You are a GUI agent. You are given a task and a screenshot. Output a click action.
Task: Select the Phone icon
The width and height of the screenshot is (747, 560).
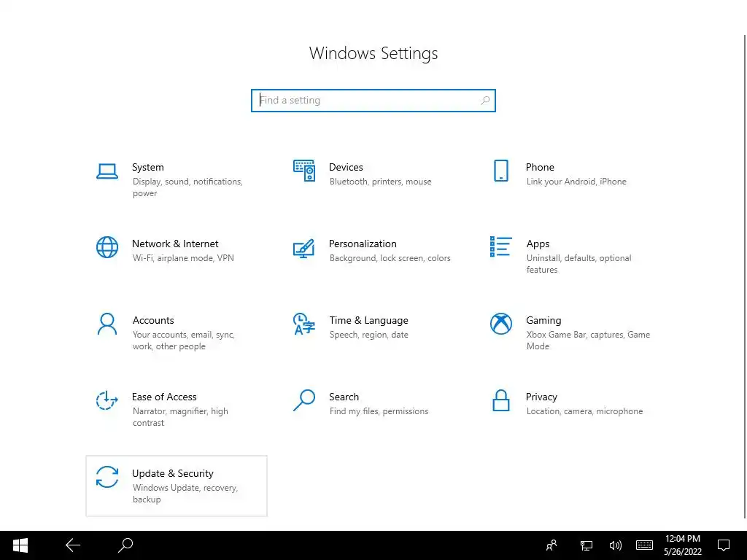pyautogui.click(x=500, y=171)
